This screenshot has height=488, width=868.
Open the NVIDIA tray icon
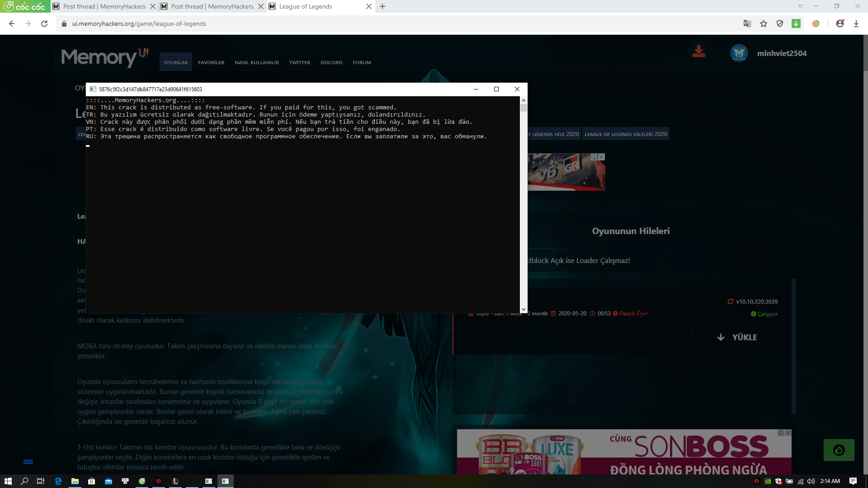pos(768,481)
